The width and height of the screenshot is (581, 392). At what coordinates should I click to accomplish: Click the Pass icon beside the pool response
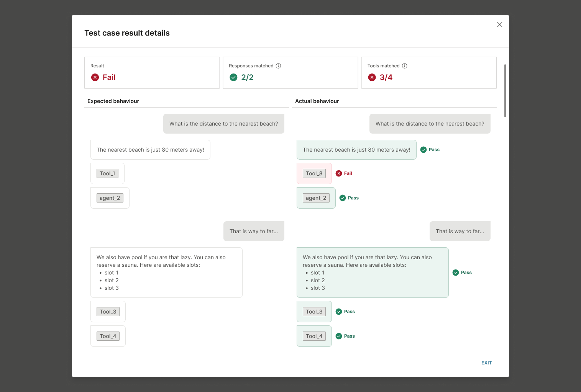click(x=456, y=273)
